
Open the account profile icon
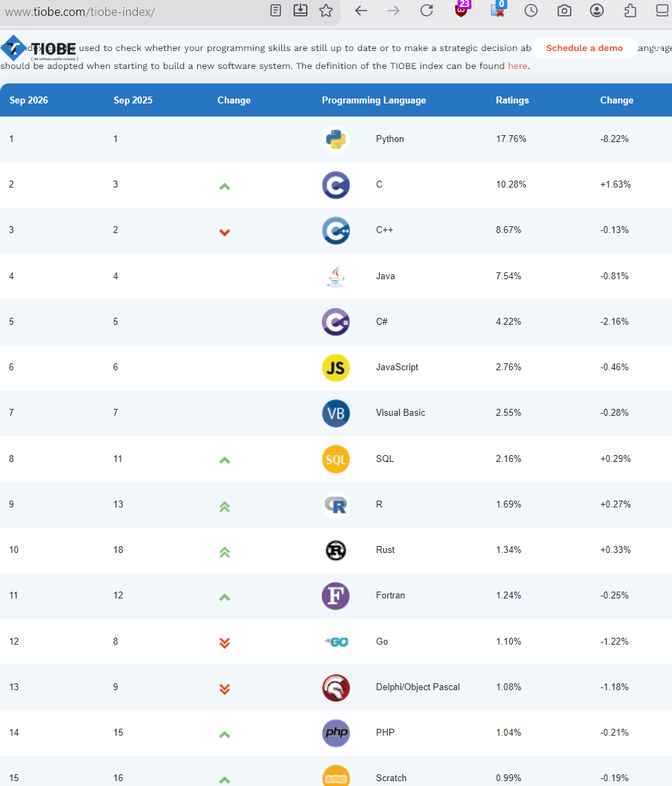click(x=597, y=10)
